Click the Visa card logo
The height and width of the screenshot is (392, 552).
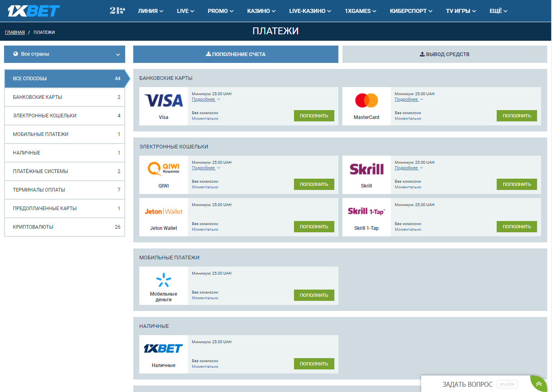[x=164, y=100]
